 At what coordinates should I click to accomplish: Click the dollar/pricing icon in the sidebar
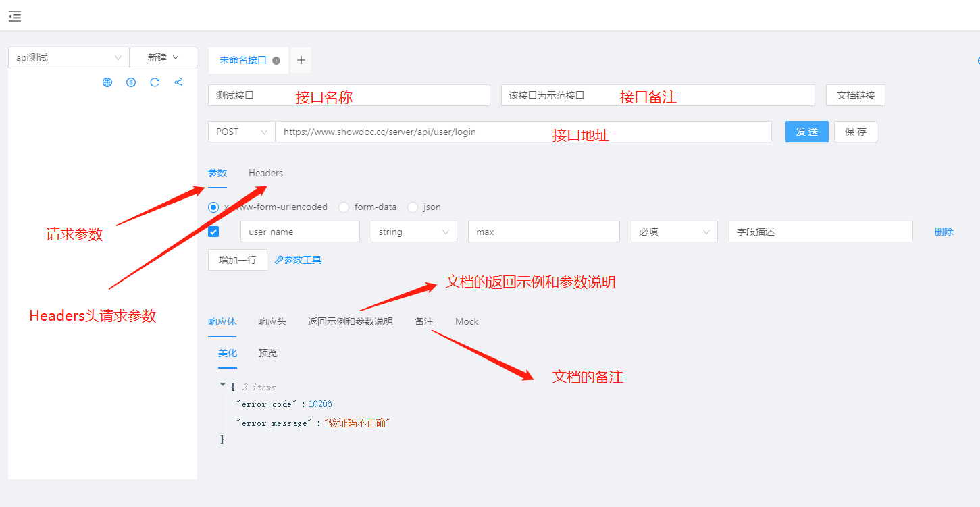[131, 82]
